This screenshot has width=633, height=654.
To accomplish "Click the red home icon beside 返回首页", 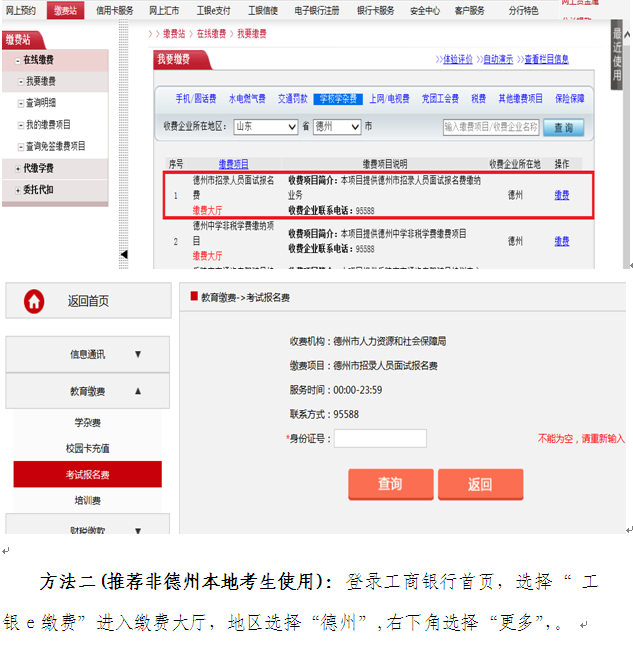I will (x=34, y=301).
